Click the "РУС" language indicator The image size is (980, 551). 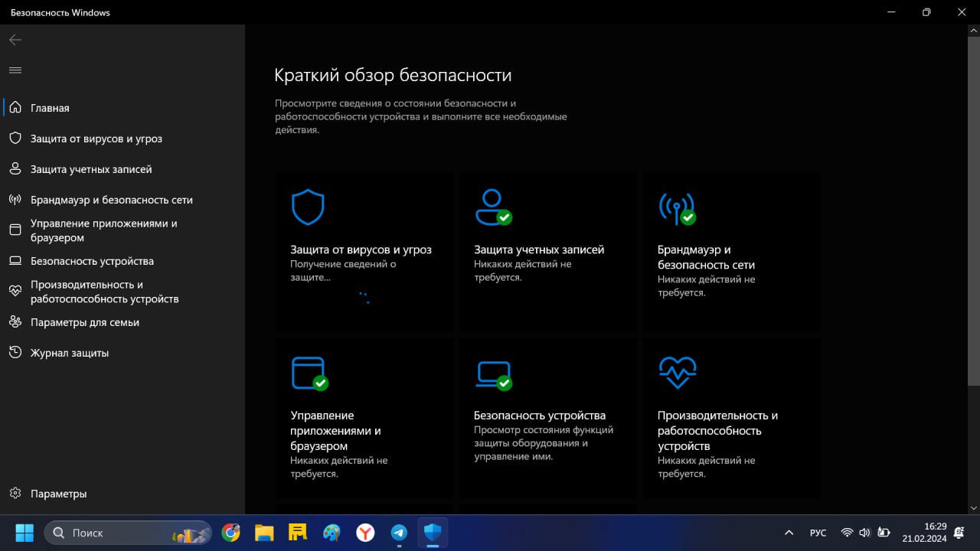point(818,533)
